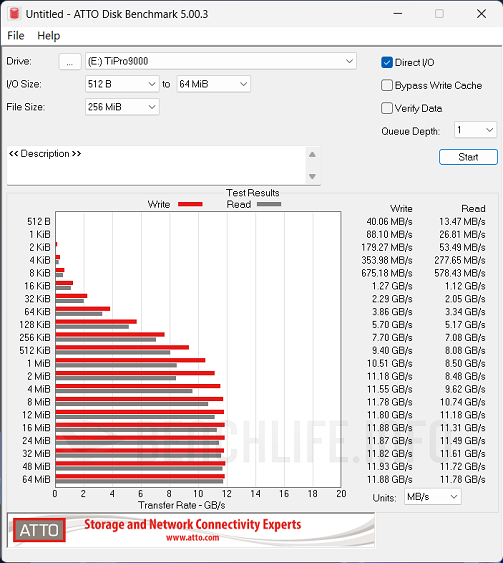This screenshot has width=503, height=563.
Task: Click the description scroll down arrow
Action: pos(312,176)
